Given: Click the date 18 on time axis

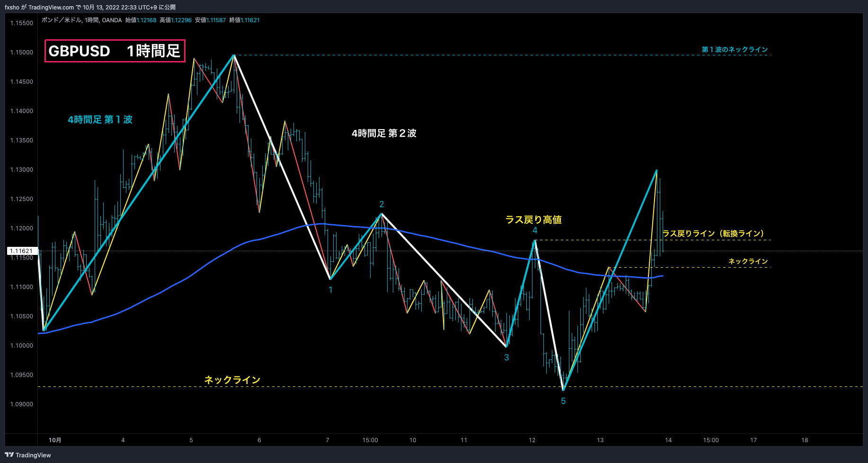Looking at the screenshot, I should coord(805,440).
